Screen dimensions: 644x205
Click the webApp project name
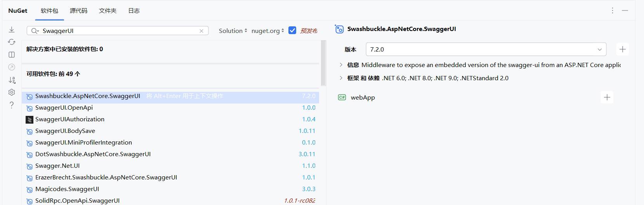363,98
